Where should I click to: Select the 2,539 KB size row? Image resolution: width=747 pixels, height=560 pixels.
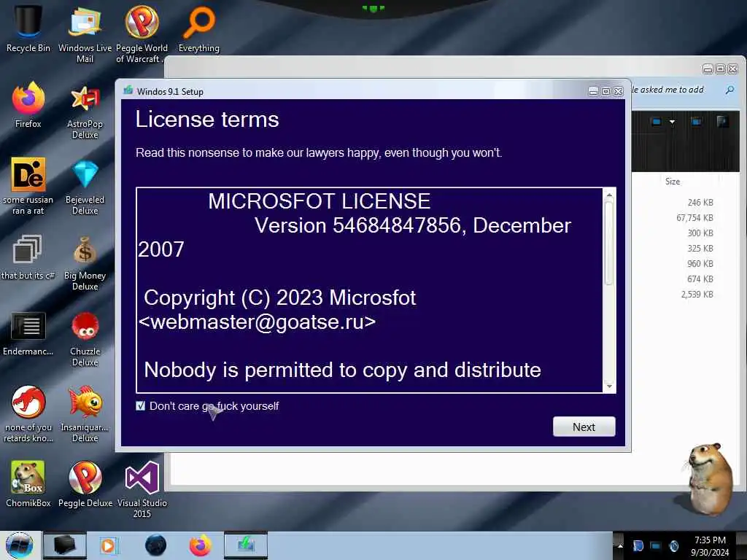click(697, 295)
